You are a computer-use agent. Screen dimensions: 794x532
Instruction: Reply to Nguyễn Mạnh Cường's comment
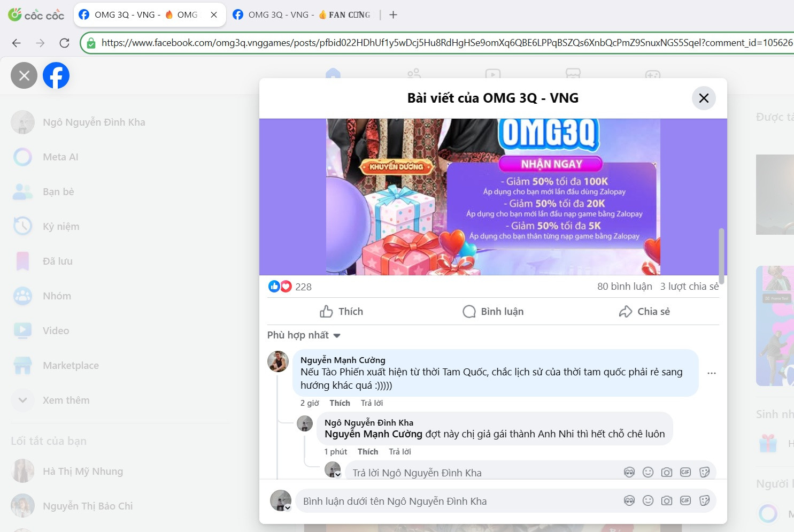coord(372,403)
